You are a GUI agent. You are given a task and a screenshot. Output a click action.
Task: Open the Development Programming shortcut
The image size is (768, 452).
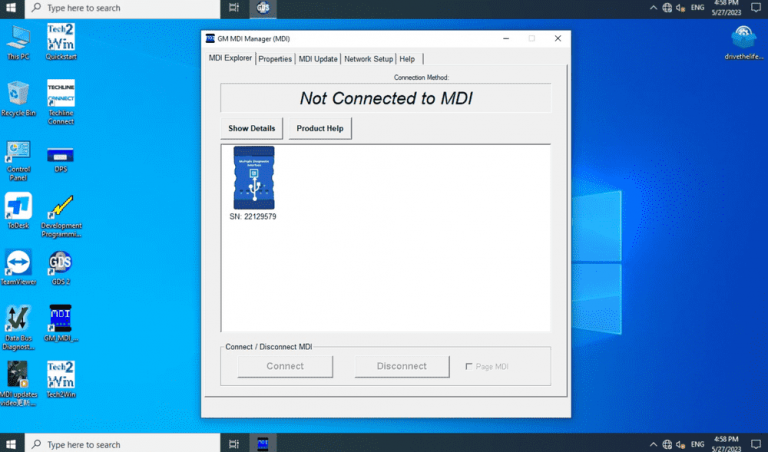[x=60, y=208]
